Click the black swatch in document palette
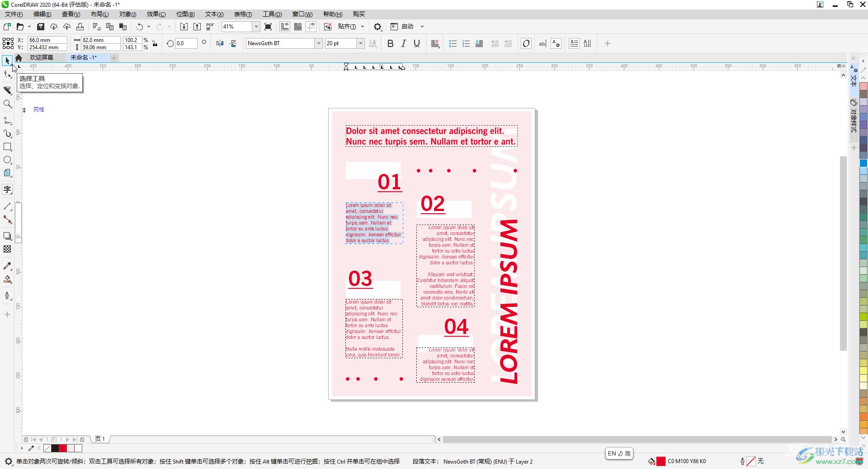The height and width of the screenshot is (469, 868). (x=55, y=448)
